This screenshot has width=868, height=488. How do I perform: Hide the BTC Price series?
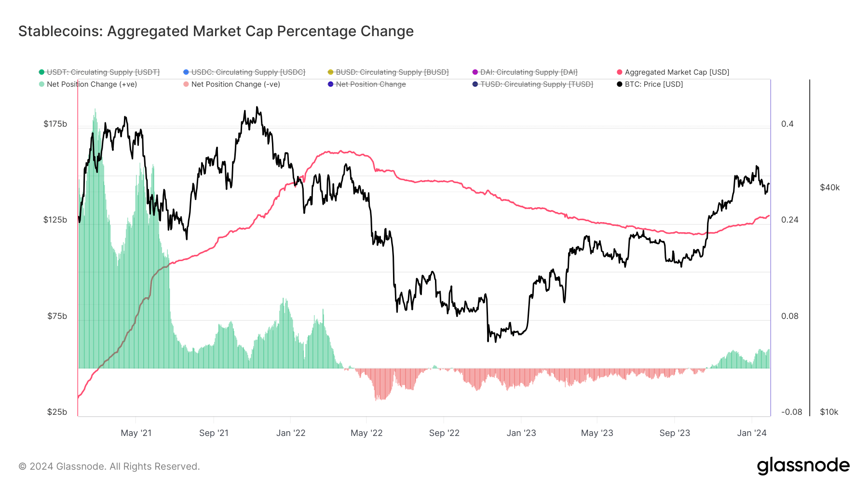point(653,84)
